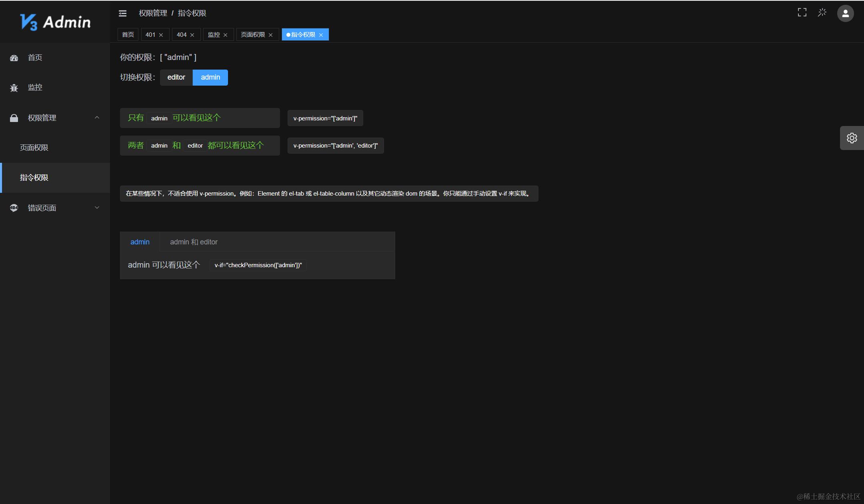Viewport: 864px width, 504px height.
Task: Click the bug icon for 监控
Action: (x=14, y=88)
